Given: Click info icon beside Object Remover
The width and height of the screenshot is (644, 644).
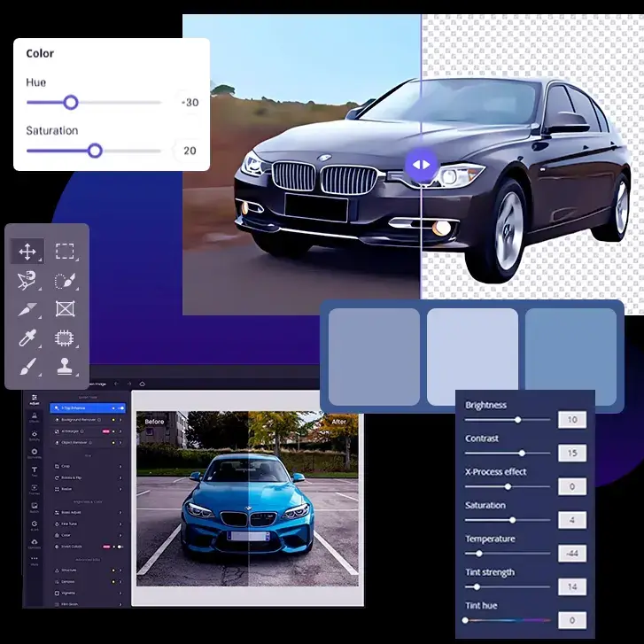Looking at the screenshot, I should pos(90,443).
